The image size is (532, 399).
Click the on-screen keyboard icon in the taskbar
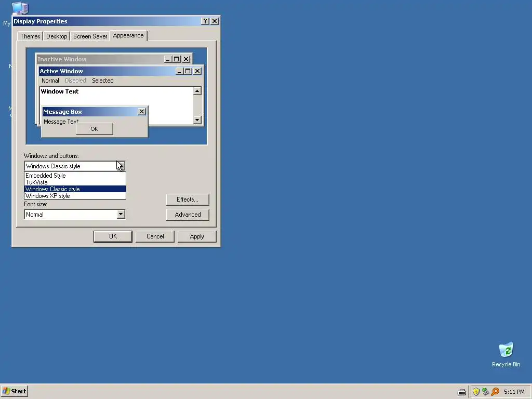click(461, 392)
